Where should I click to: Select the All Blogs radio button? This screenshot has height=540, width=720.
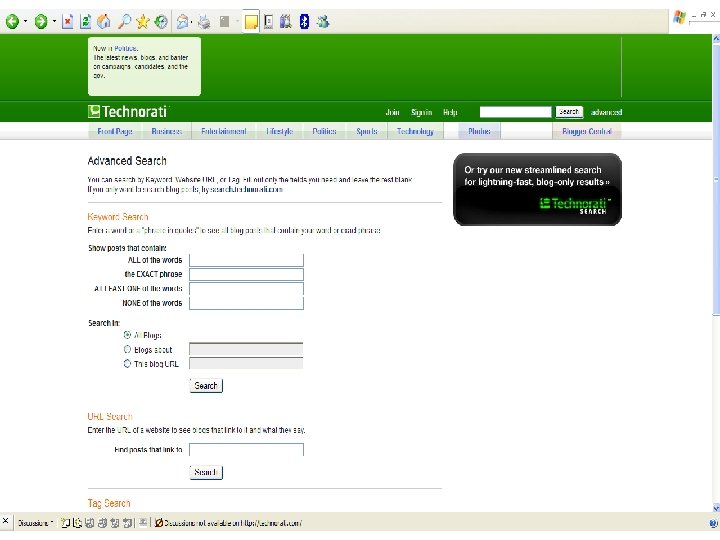tap(127, 335)
